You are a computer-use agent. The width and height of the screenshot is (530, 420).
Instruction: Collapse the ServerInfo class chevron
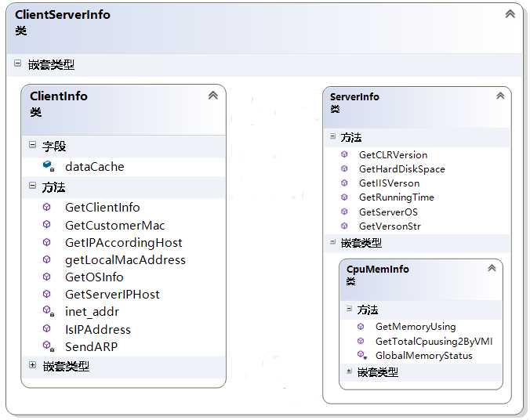point(500,96)
